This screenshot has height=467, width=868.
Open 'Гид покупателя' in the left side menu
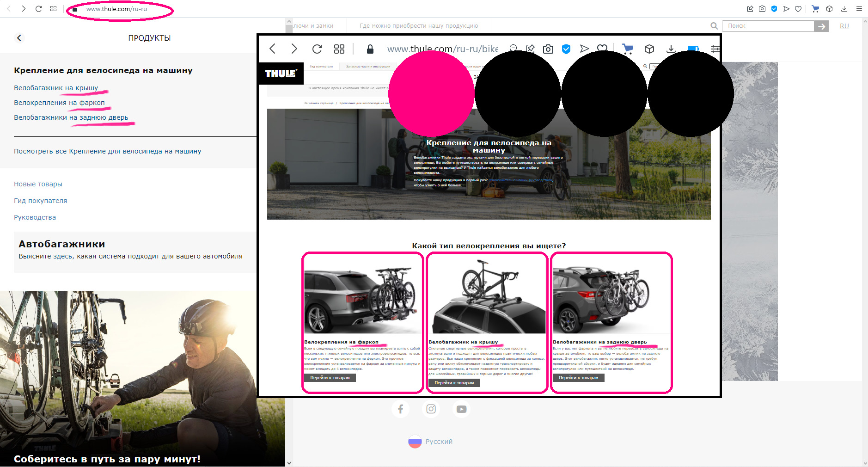click(x=40, y=201)
